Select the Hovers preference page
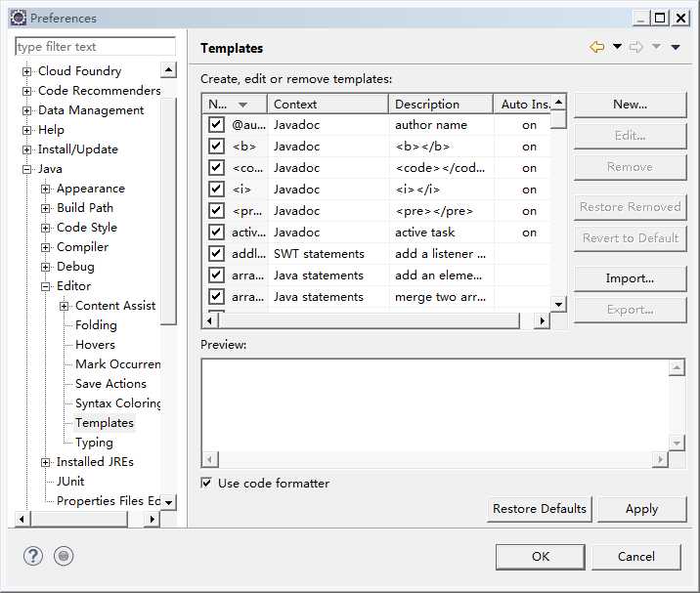Screen dimensions: 700x593 click(x=95, y=345)
